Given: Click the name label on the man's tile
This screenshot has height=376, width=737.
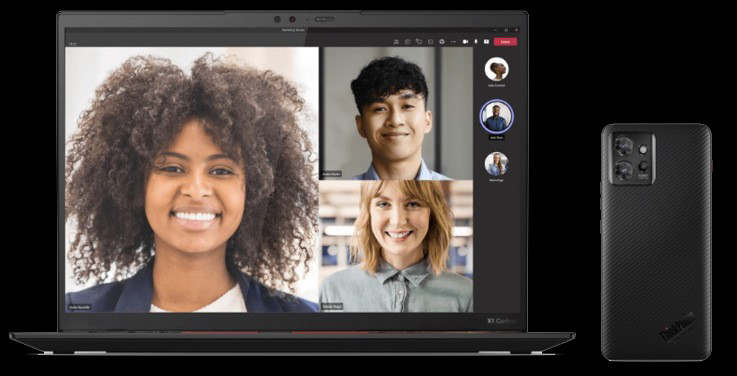Looking at the screenshot, I should pos(331,174).
